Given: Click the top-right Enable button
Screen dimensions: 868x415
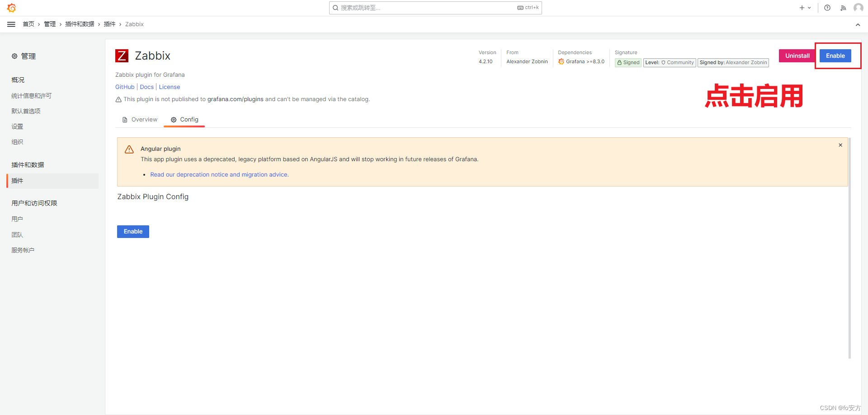Looking at the screenshot, I should [835, 56].
